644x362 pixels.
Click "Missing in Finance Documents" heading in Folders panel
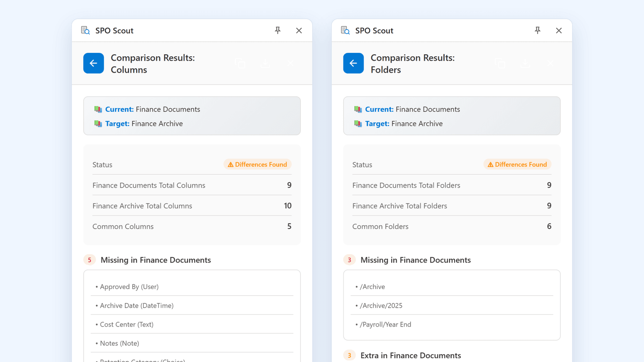[x=416, y=260]
